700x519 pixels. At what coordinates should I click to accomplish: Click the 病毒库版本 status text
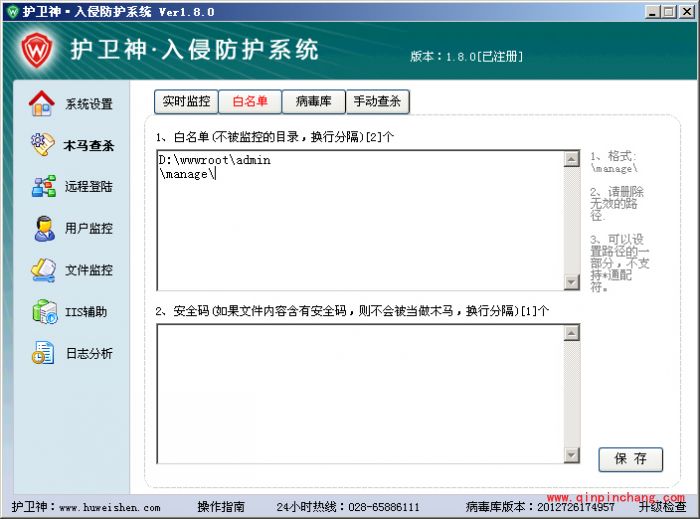coord(540,507)
